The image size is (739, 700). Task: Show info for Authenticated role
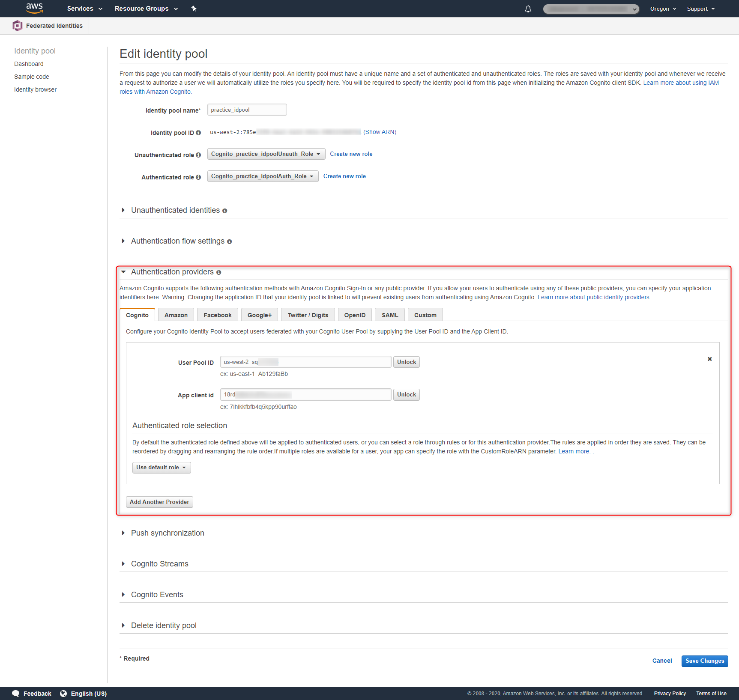coord(198,177)
